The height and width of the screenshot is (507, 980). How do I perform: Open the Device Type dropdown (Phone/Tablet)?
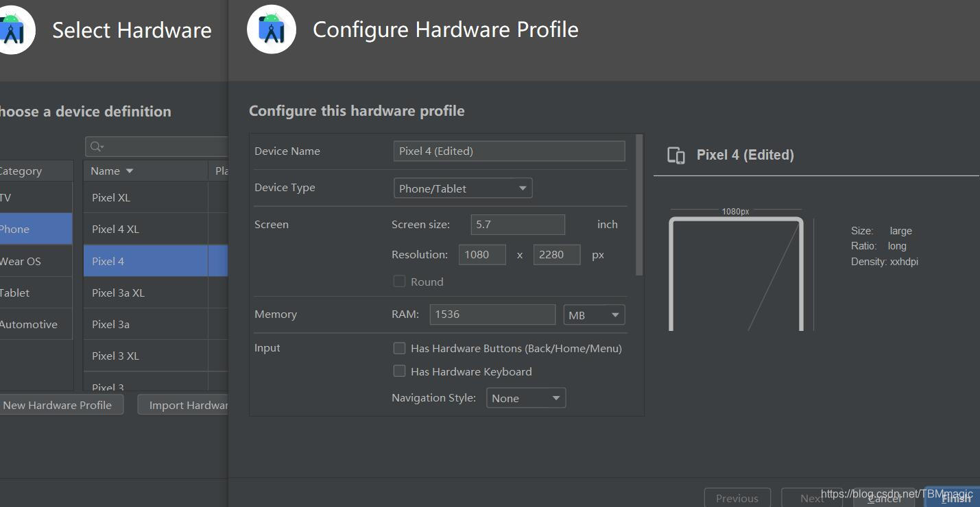tap(463, 188)
